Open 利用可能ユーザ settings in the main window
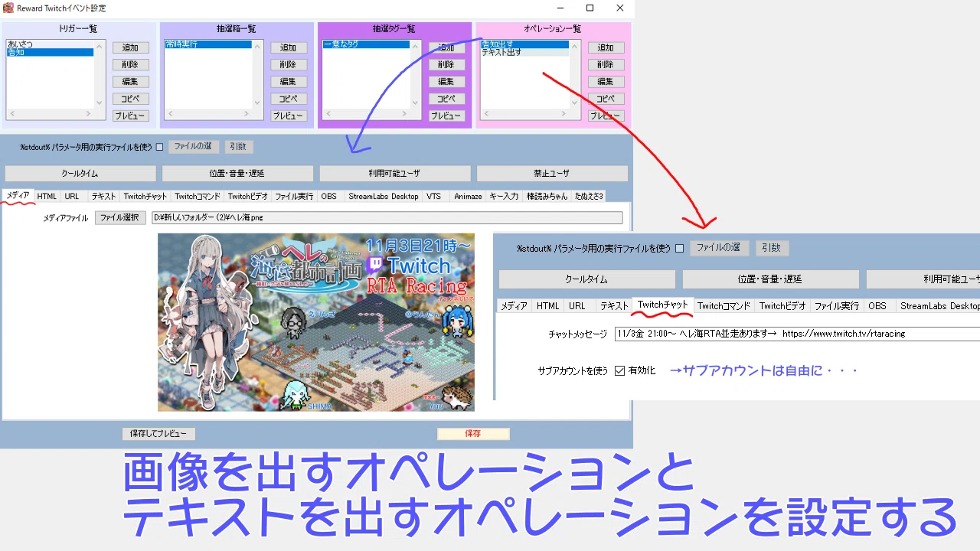980x551 pixels. click(394, 174)
